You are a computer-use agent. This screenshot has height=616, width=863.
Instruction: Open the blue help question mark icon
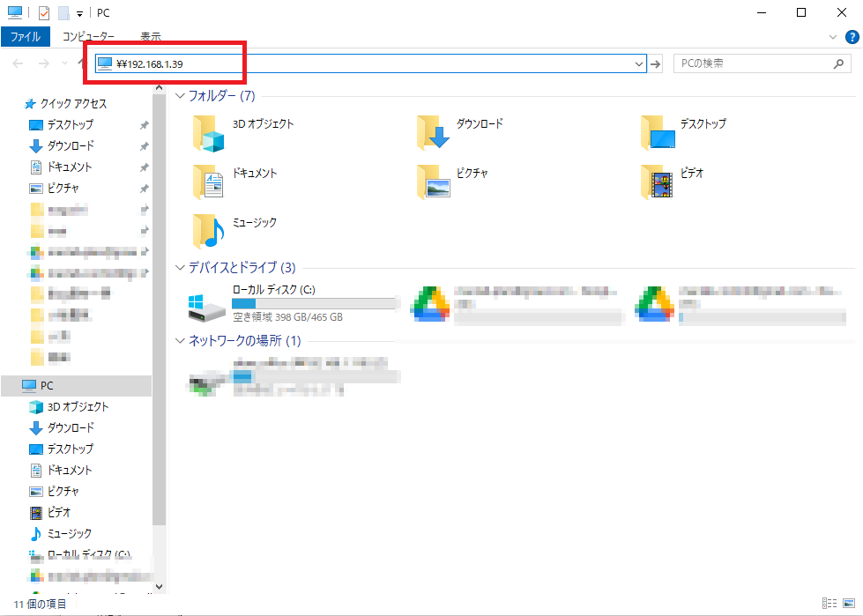tap(852, 37)
